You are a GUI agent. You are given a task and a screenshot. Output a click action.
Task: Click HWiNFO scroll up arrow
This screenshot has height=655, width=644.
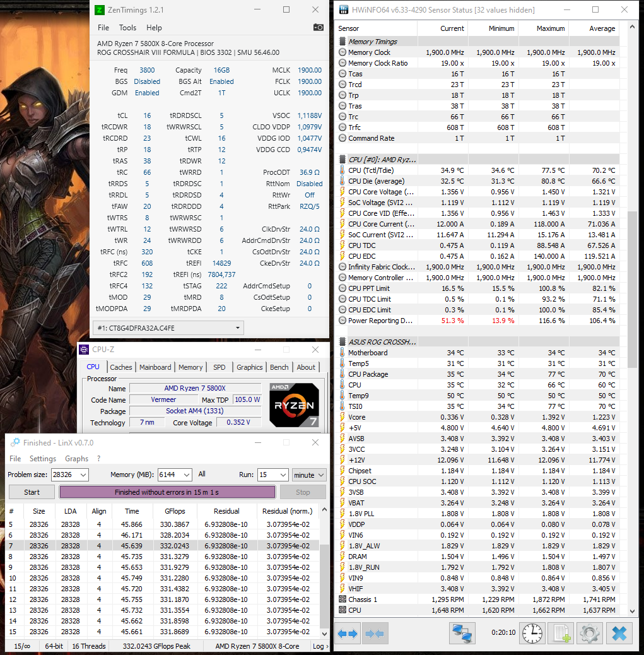coord(632,27)
